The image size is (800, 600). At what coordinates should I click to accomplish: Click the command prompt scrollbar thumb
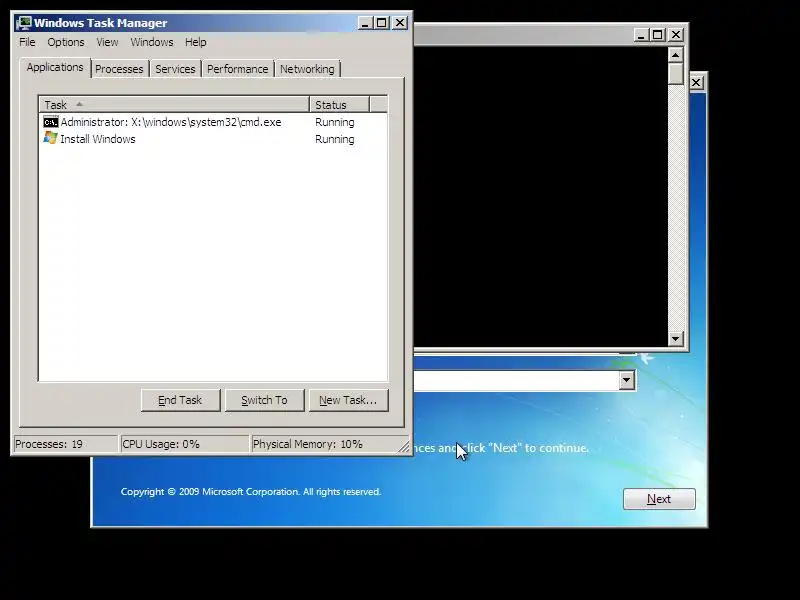pos(676,73)
